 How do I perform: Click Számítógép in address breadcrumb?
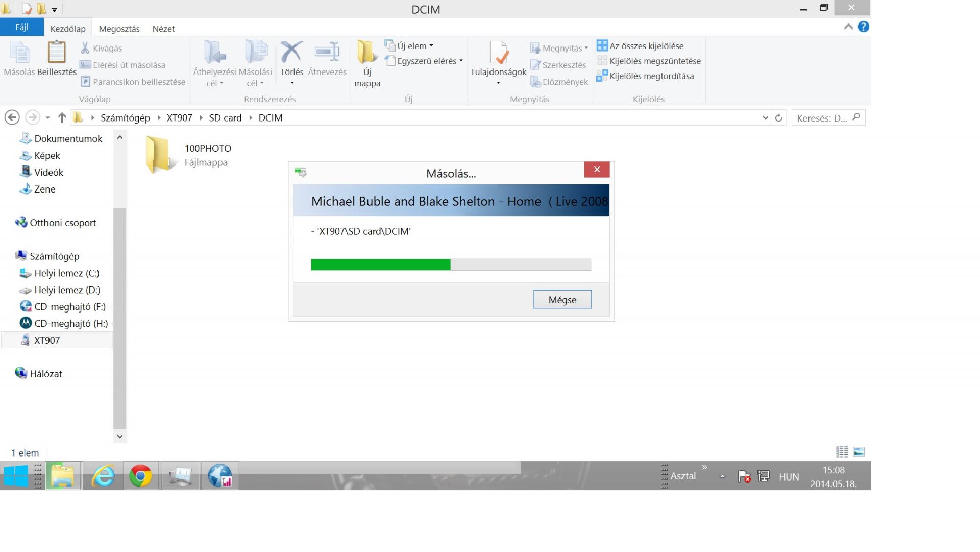(125, 117)
